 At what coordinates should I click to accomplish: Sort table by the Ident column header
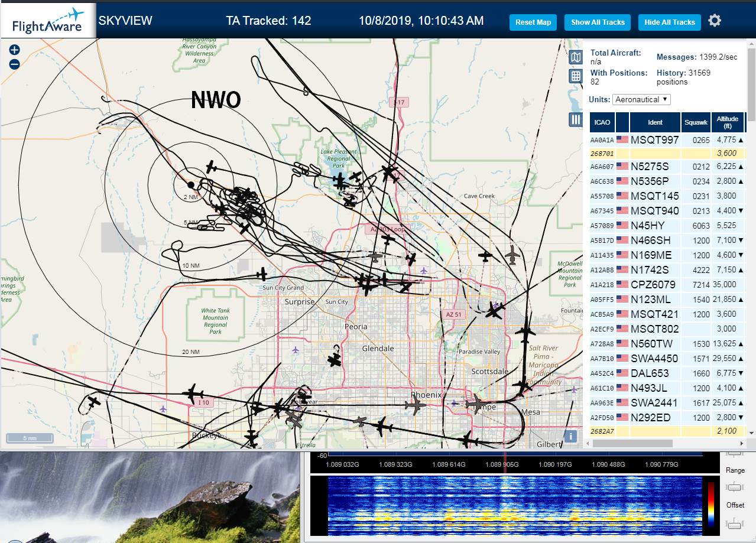[x=655, y=122]
